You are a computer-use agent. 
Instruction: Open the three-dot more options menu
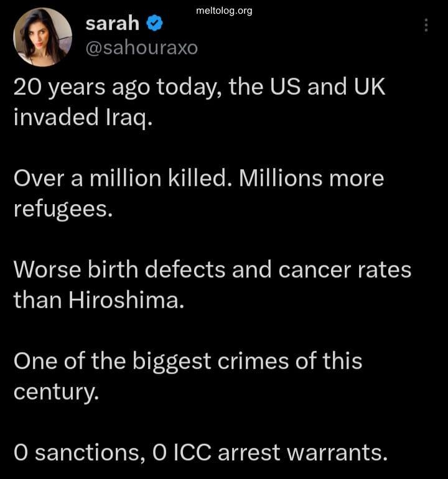coord(426,25)
